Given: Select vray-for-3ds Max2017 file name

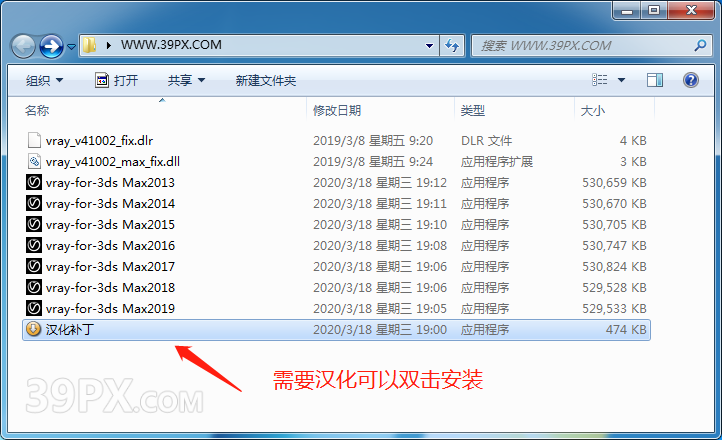Looking at the screenshot, I should [111, 266].
